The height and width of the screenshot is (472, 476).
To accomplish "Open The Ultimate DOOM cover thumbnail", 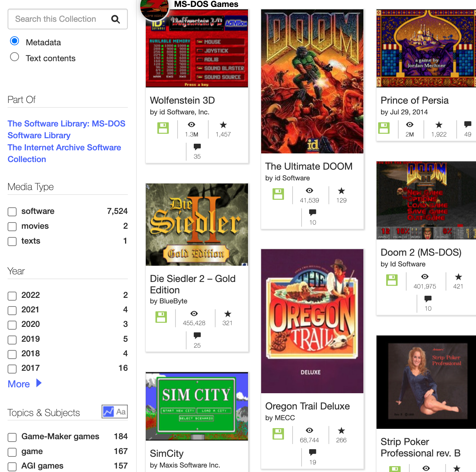I will click(312, 81).
